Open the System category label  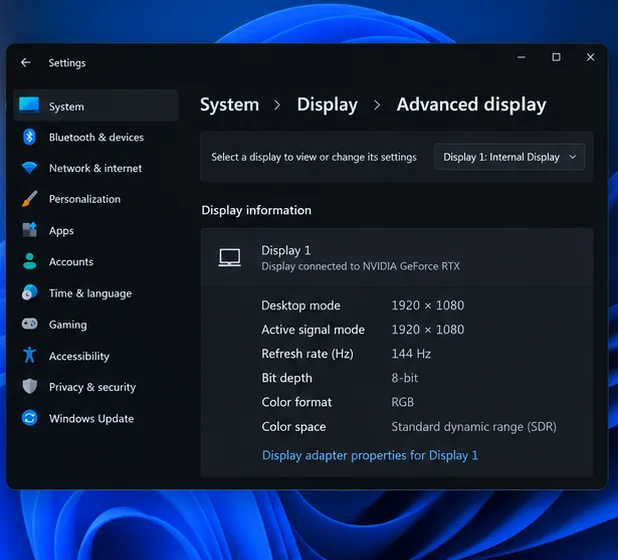click(x=66, y=106)
